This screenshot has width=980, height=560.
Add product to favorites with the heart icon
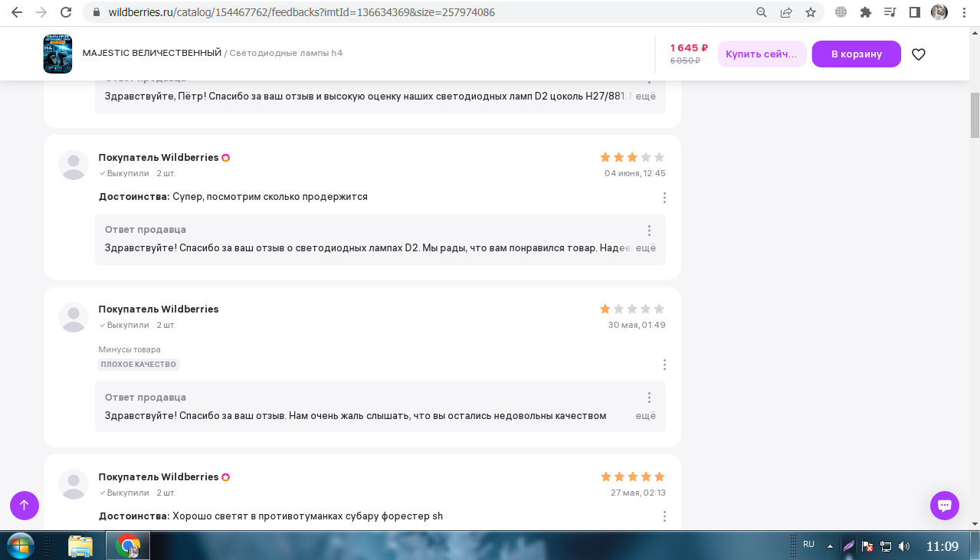tap(919, 54)
